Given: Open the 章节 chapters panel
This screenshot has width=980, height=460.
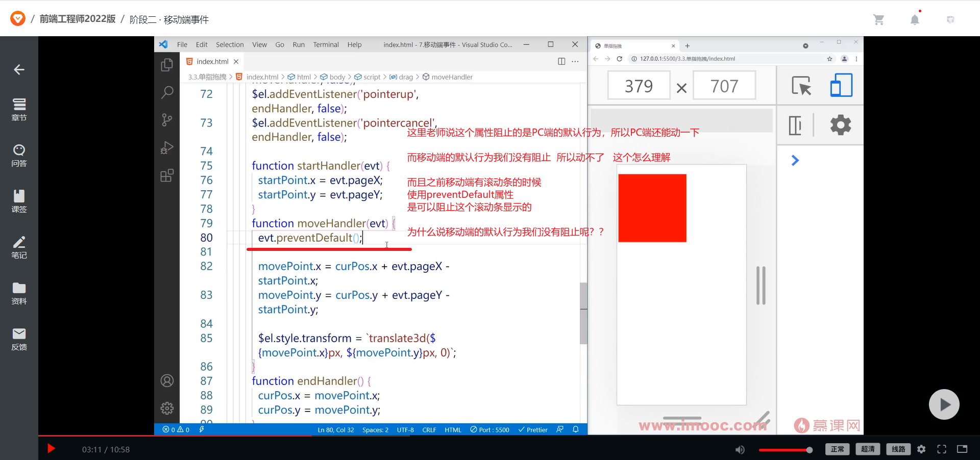Looking at the screenshot, I should (19, 109).
